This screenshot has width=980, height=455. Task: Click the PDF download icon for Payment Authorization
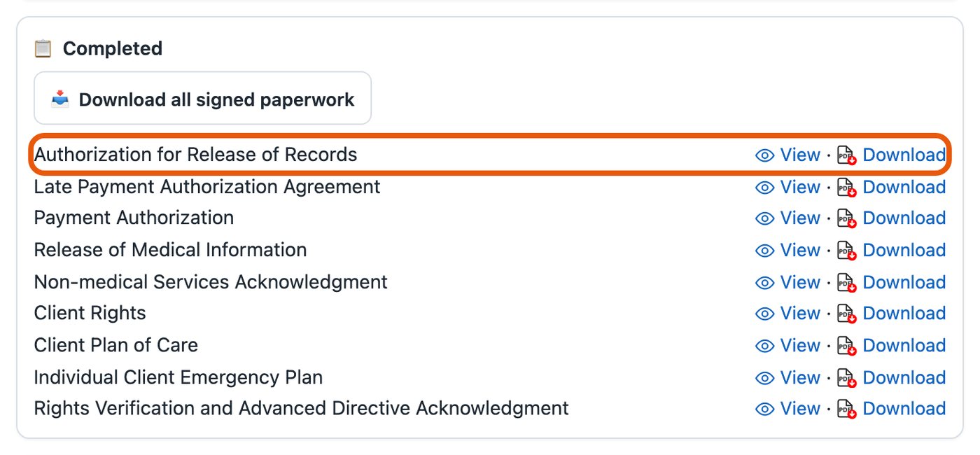pos(848,218)
